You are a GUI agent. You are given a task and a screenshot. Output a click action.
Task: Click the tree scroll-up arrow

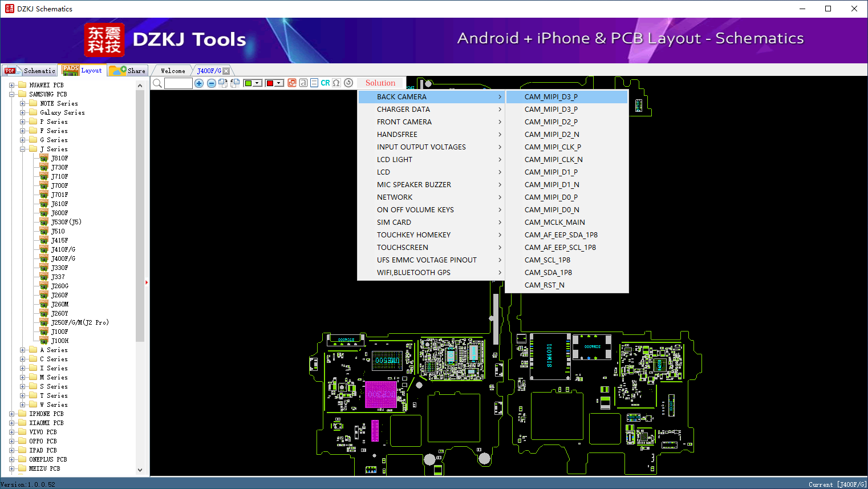(x=140, y=86)
